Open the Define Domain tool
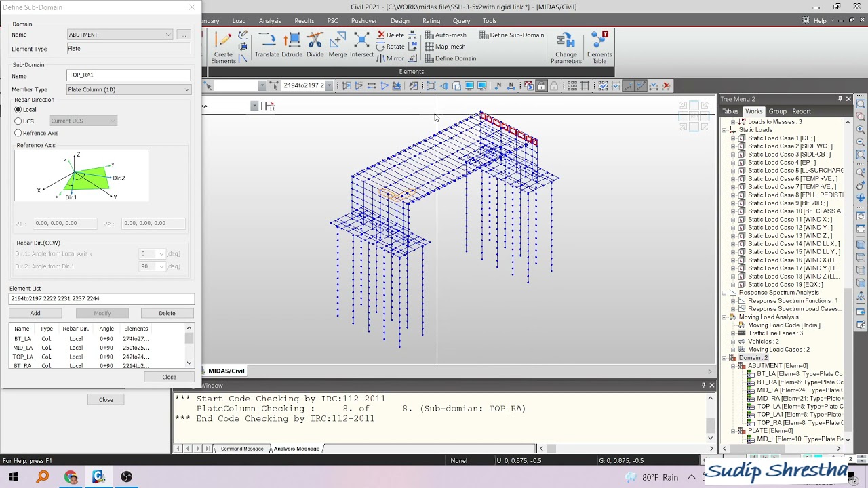This screenshot has height=488, width=868. pyautogui.click(x=450, y=58)
